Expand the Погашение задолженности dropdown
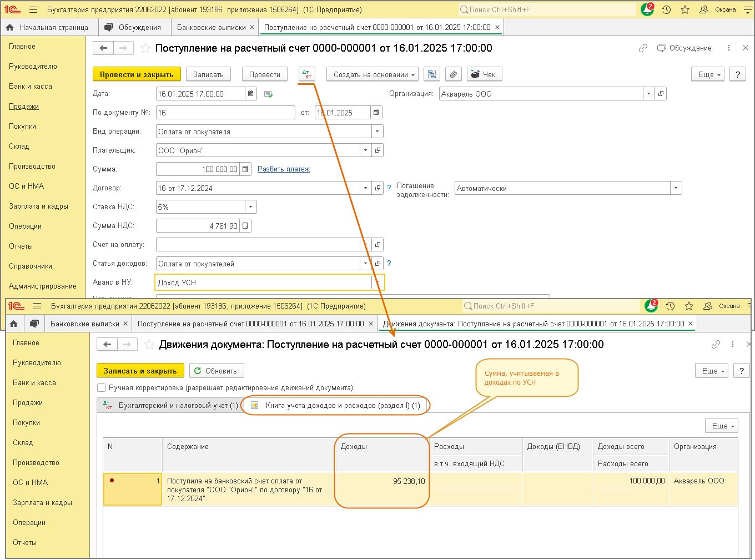The image size is (755, 560). (676, 188)
